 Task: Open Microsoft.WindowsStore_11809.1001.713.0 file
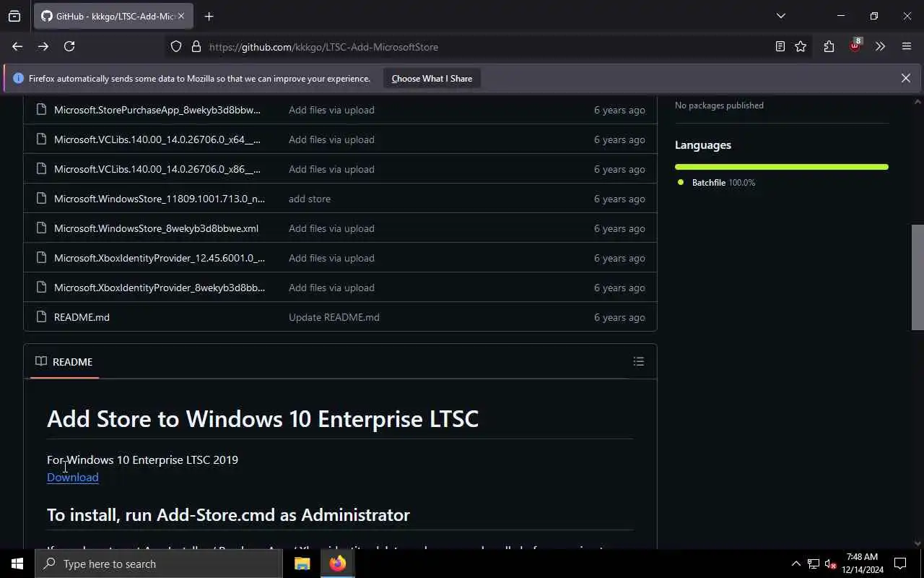(159, 199)
